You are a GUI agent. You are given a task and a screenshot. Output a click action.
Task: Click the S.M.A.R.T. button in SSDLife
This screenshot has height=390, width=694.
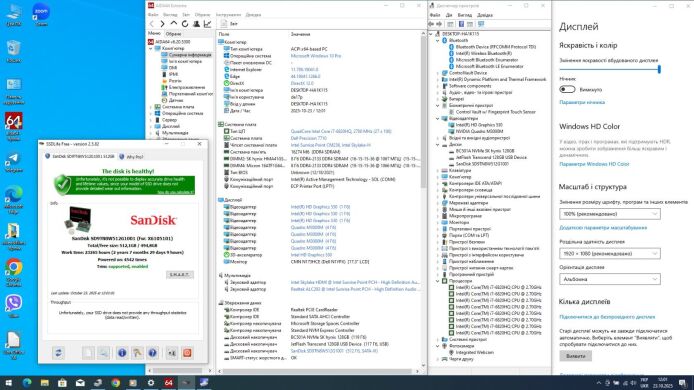pos(180,275)
